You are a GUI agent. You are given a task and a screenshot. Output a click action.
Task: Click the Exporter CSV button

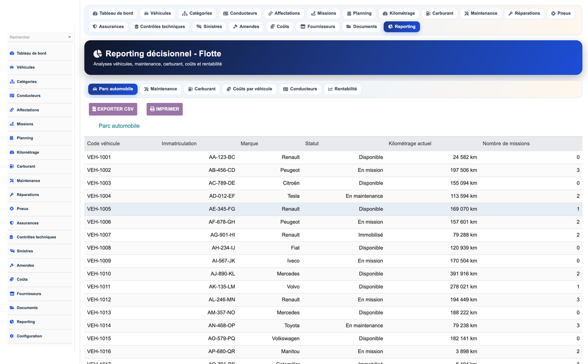113,109
